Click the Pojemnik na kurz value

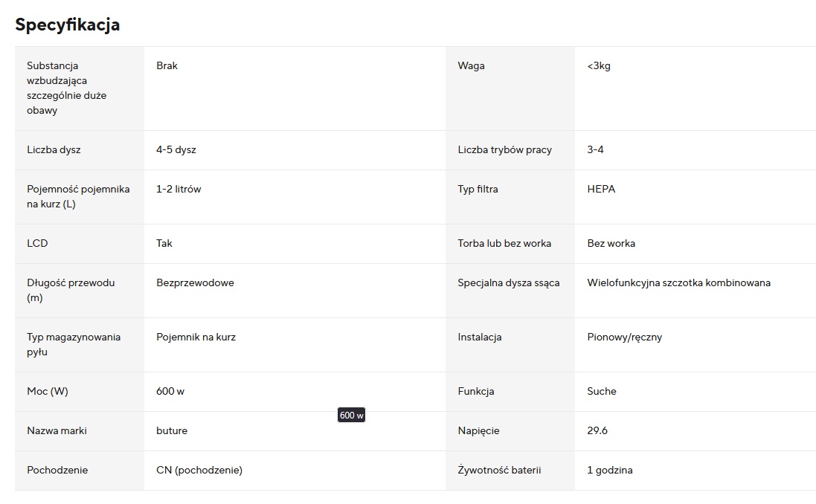point(196,337)
